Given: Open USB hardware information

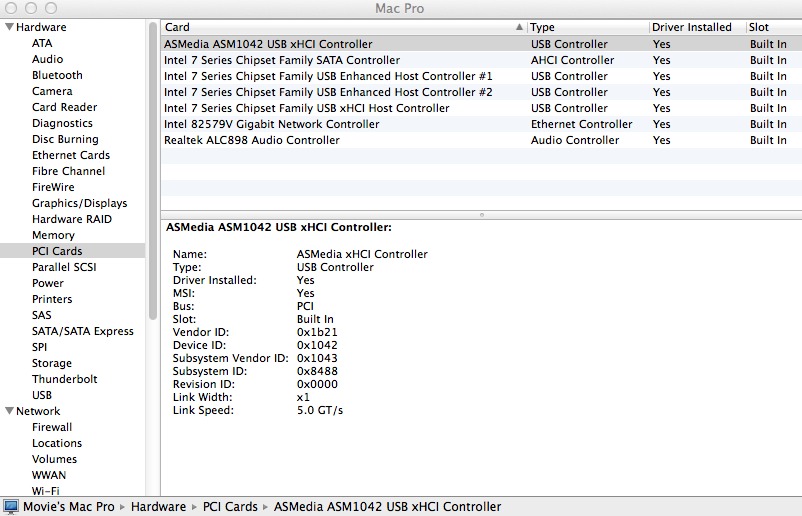Looking at the screenshot, I should coord(42,395).
